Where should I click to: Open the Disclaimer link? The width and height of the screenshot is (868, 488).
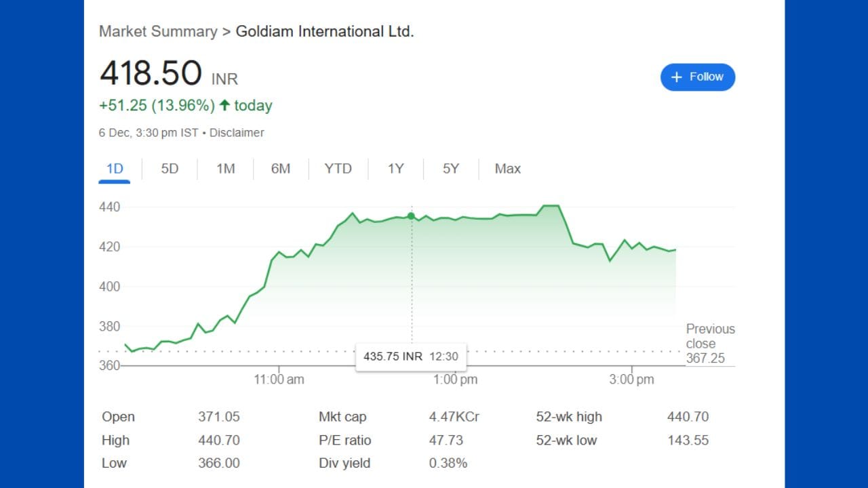coord(237,133)
